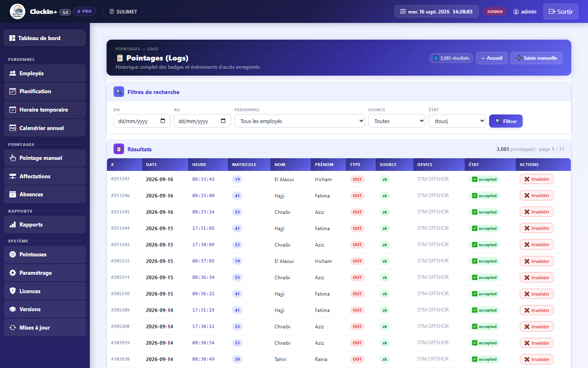The height and width of the screenshot is (368, 588).
Task: Click the magnifier icon beside Filtres de recherche
Action: point(119,92)
